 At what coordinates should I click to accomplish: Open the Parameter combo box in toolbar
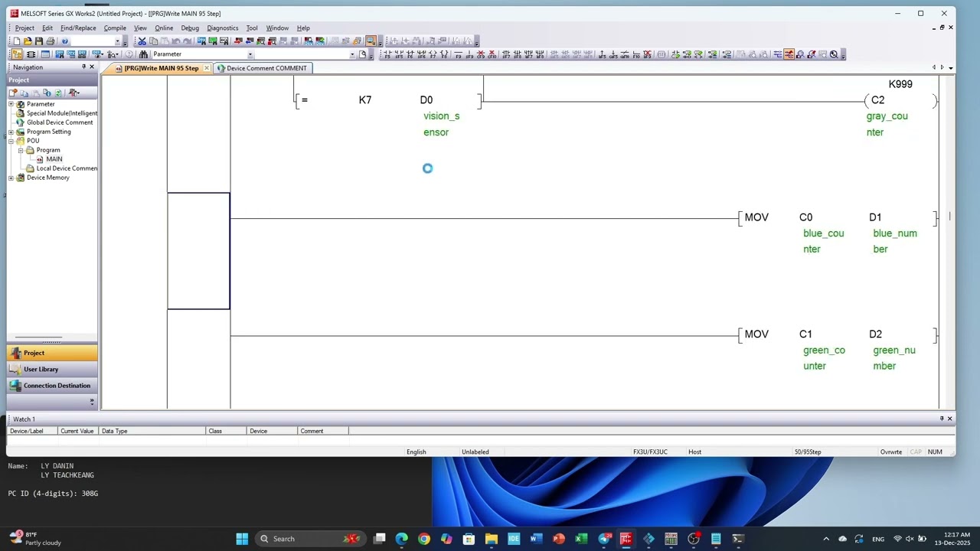pos(202,54)
